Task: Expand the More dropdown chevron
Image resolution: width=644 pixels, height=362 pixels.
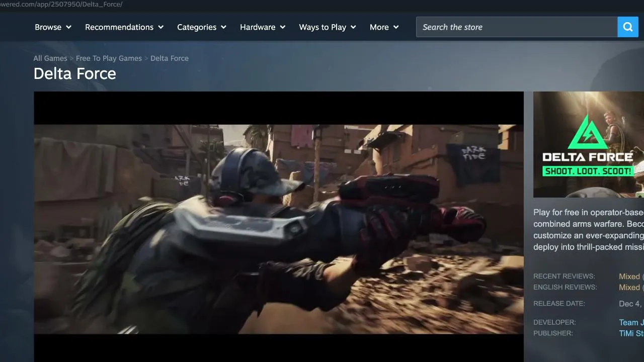Action: coord(396,27)
